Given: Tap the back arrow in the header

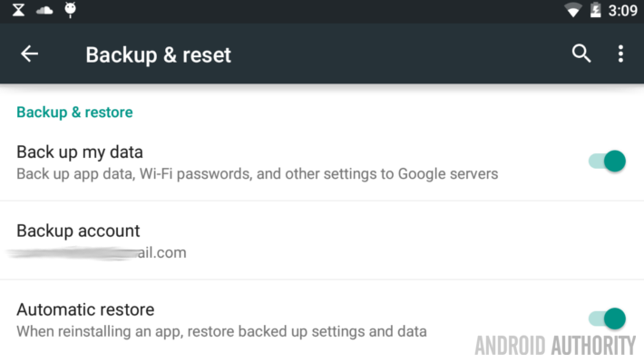Looking at the screenshot, I should coord(30,54).
